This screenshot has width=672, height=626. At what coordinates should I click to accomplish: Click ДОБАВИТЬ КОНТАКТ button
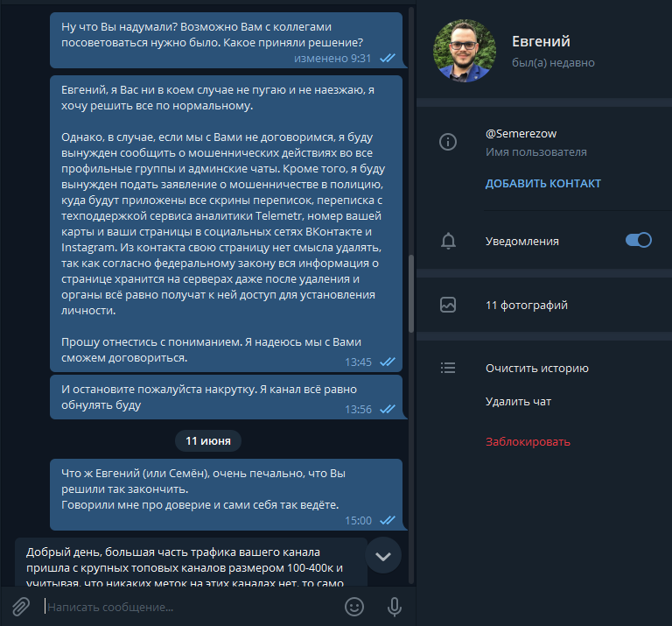pyautogui.click(x=543, y=184)
